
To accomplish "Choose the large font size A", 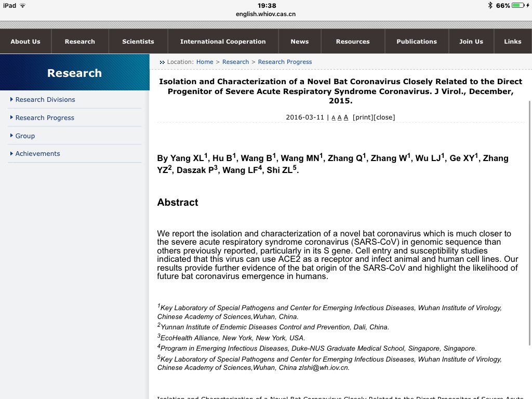I will [345, 117].
